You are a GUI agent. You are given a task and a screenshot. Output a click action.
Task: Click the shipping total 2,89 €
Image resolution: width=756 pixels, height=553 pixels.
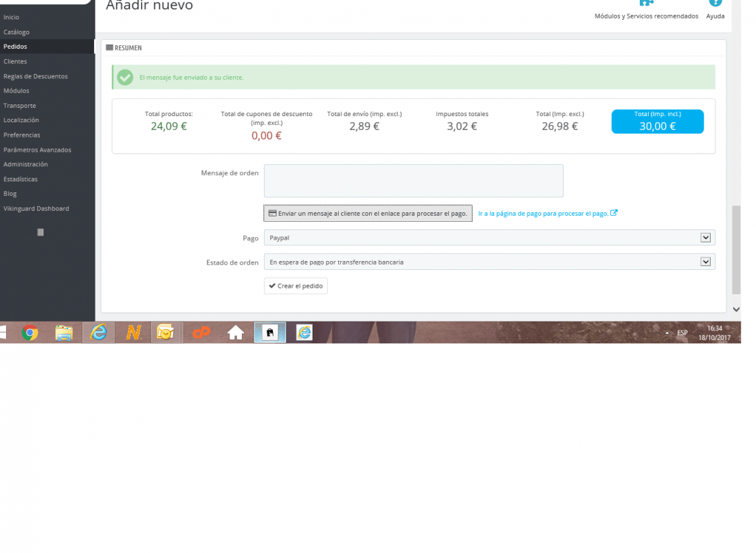tap(364, 126)
